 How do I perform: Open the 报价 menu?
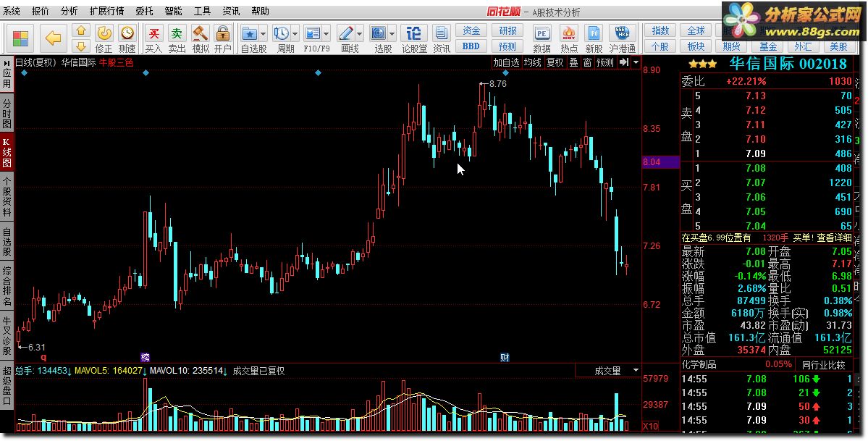[x=41, y=11]
